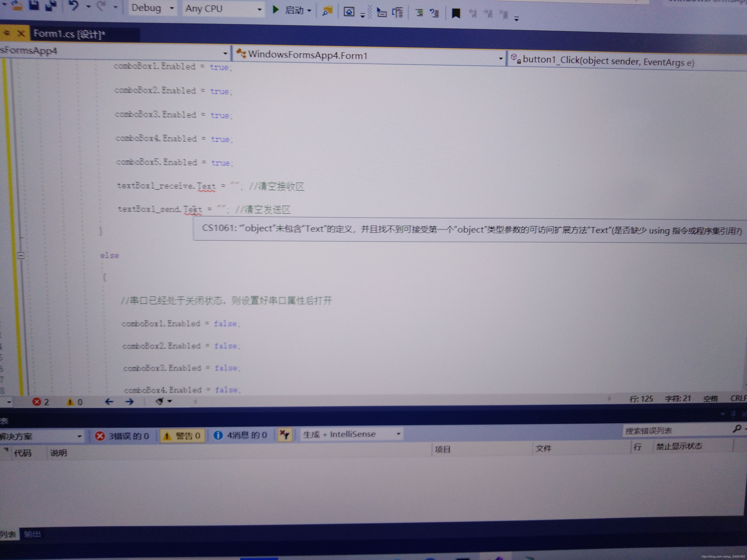Screen dimensions: 747x560
Task: Click the 空格 spaces indicator
Action: pos(711,398)
